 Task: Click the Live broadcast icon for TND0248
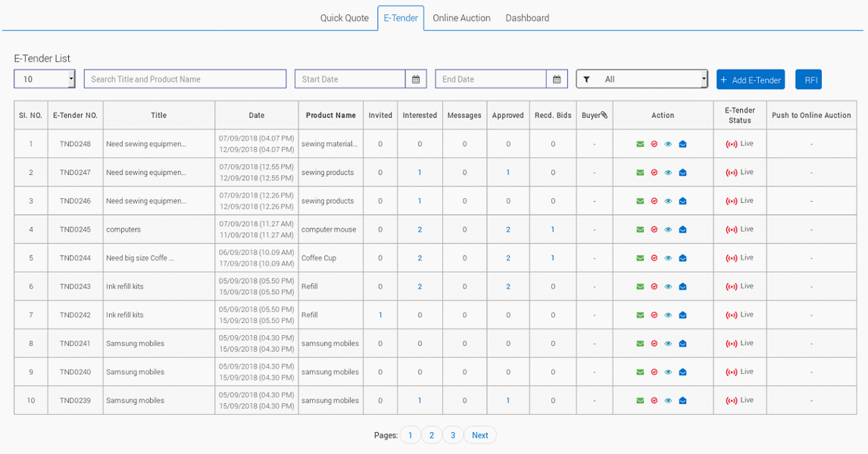[x=731, y=144]
